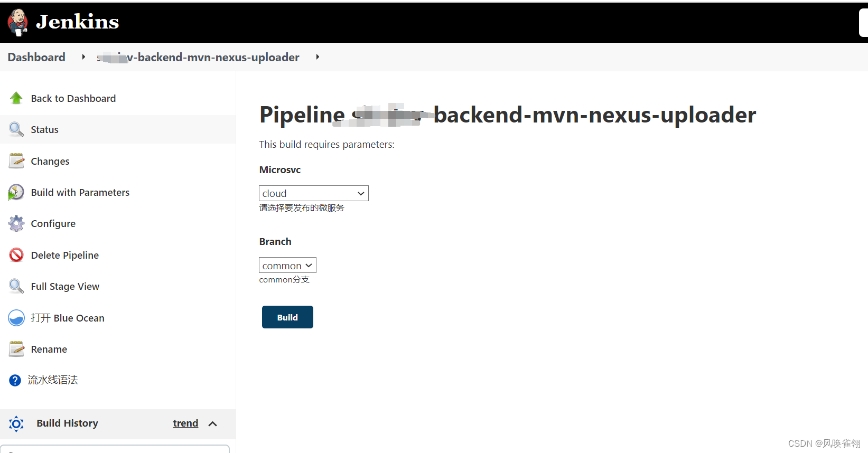Click the Changes notepad icon

pyautogui.click(x=16, y=161)
